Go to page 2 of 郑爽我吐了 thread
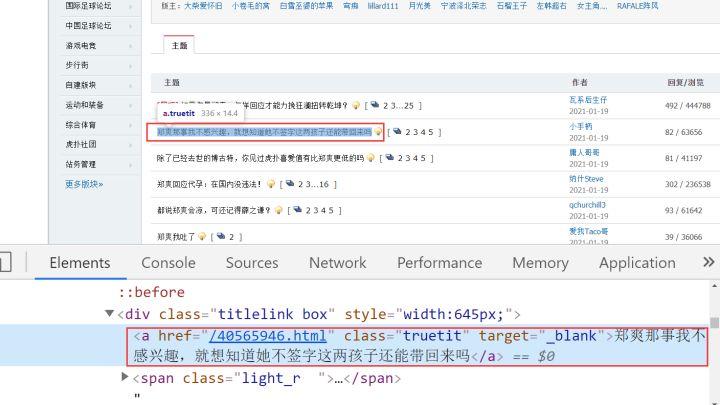This screenshot has width=720, height=405. tap(231, 237)
